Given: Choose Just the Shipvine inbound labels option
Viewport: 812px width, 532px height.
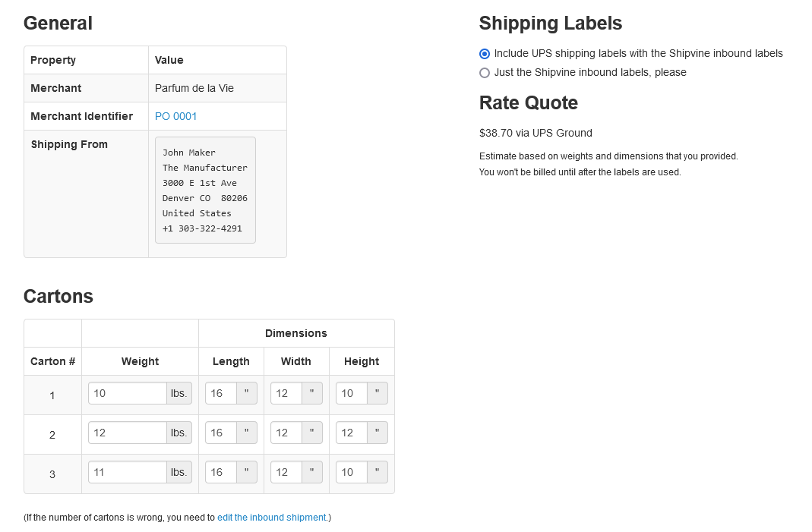Looking at the screenshot, I should (485, 73).
